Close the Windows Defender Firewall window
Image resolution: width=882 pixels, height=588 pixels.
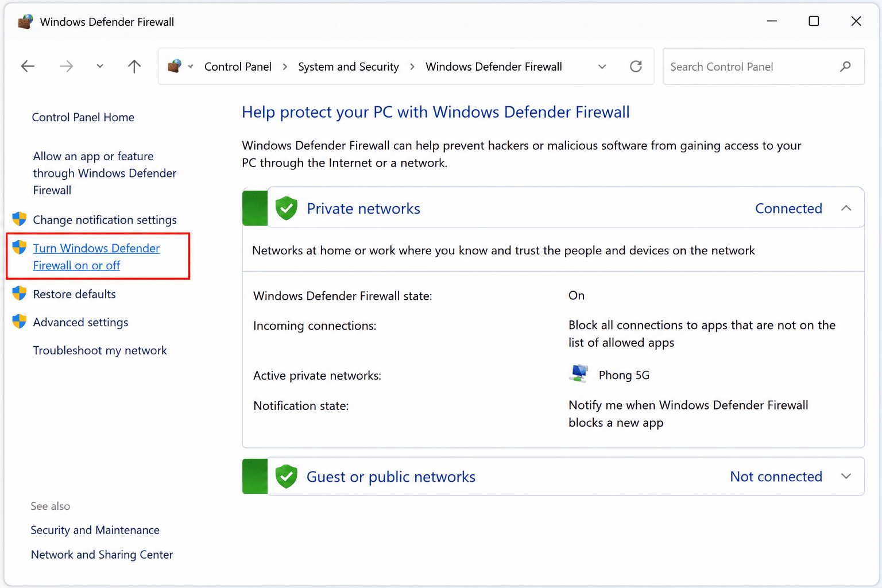pos(856,21)
